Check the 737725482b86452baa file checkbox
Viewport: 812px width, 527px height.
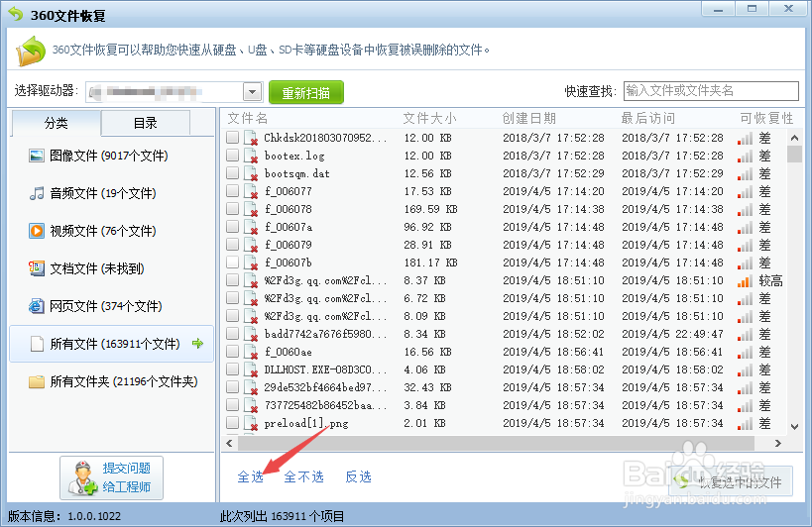click(233, 404)
